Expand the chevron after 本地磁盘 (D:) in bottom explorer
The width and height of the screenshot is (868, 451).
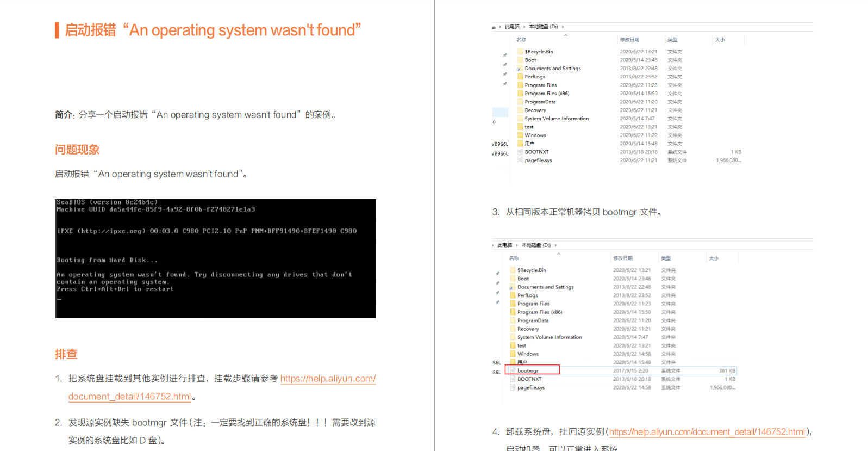point(555,245)
